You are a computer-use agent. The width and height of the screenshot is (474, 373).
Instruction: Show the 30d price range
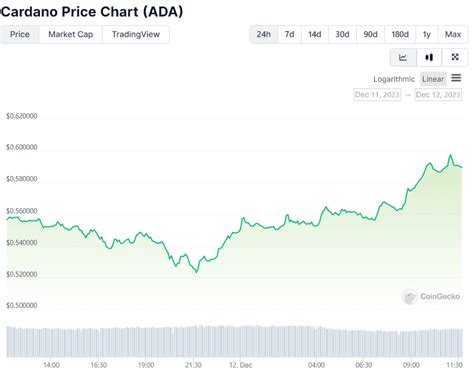(342, 34)
